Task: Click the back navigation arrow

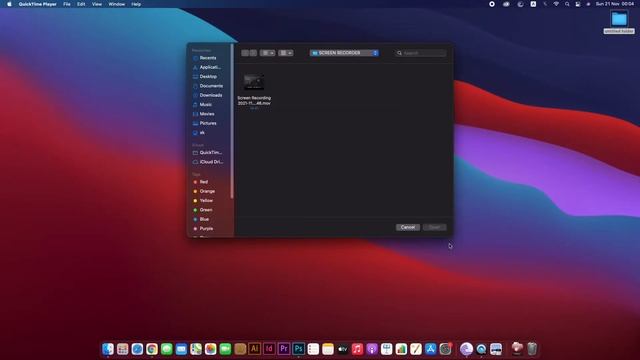Action: (245, 53)
